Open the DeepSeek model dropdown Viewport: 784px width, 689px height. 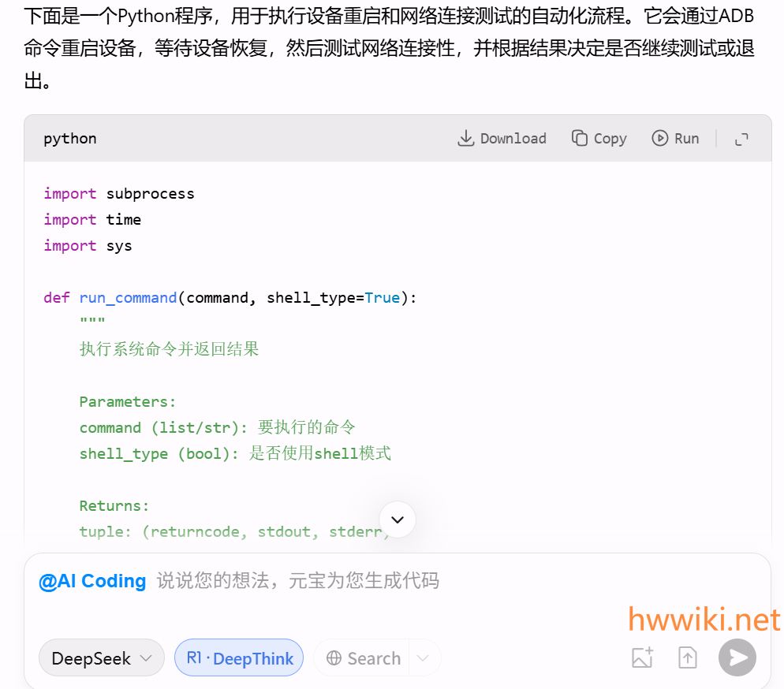click(101, 658)
